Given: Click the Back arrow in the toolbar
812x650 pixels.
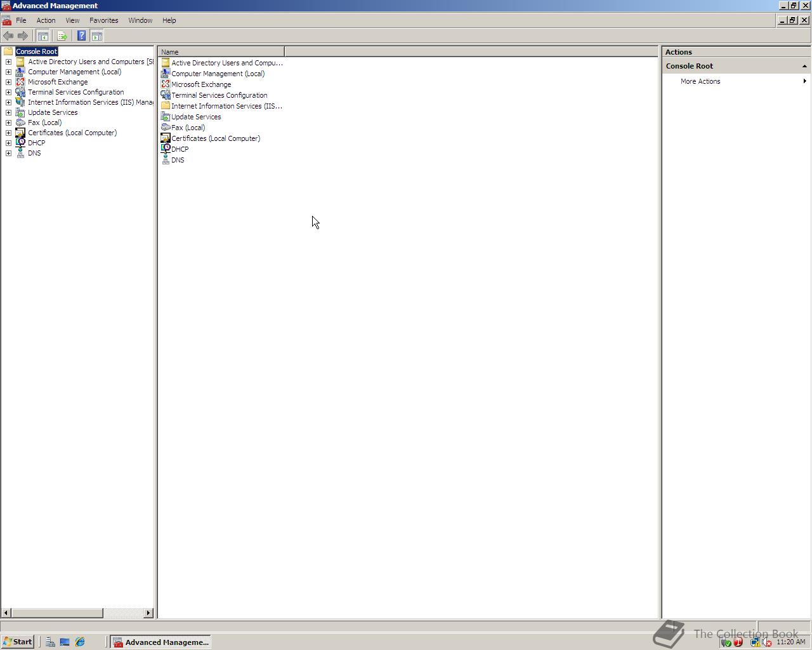Looking at the screenshot, I should coord(8,36).
